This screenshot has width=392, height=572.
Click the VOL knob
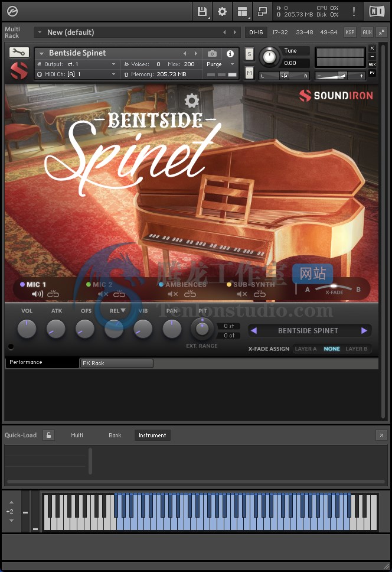27,329
